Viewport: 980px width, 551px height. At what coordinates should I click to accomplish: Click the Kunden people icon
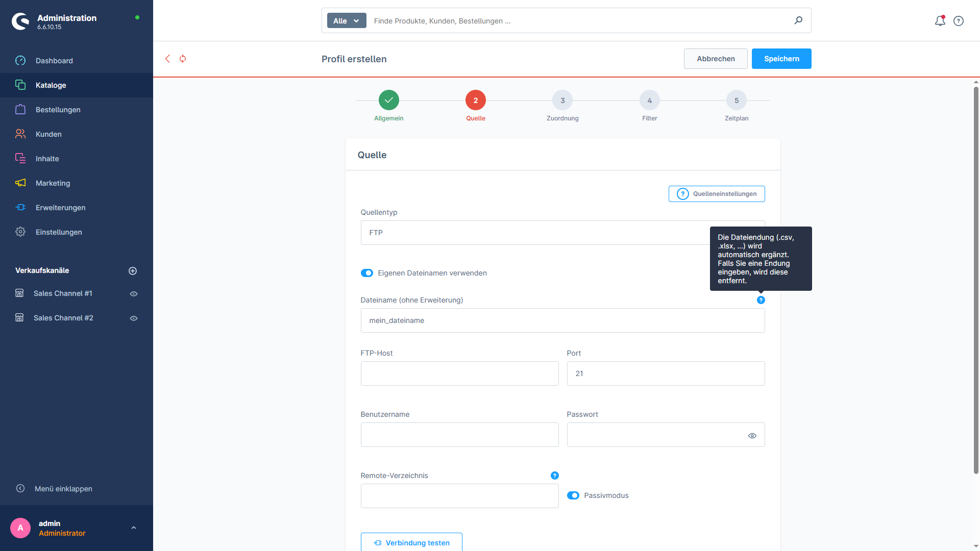coord(20,134)
